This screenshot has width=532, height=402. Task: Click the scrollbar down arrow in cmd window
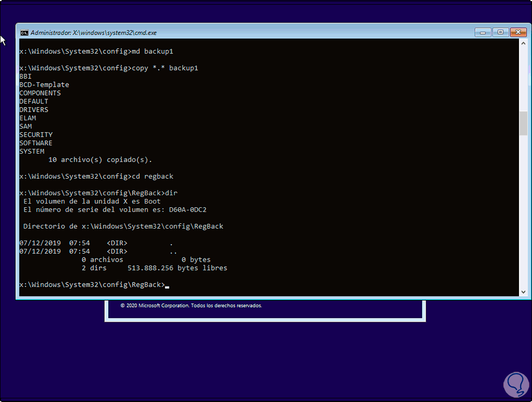click(x=523, y=292)
